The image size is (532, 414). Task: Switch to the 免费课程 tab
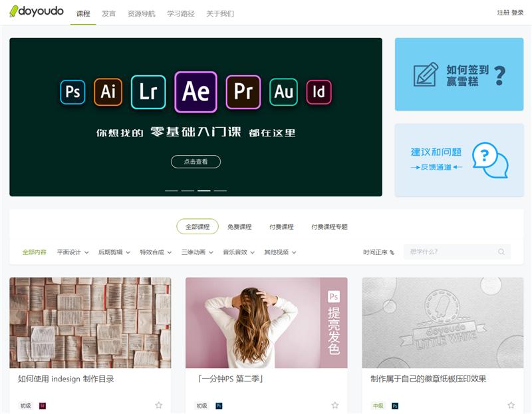click(240, 226)
